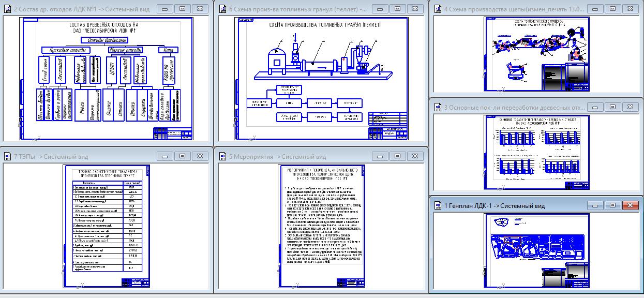644x298 pixels.
Task: Click document icon of '6 Схема произ-ва топливных гранул' window
Action: click(222, 9)
